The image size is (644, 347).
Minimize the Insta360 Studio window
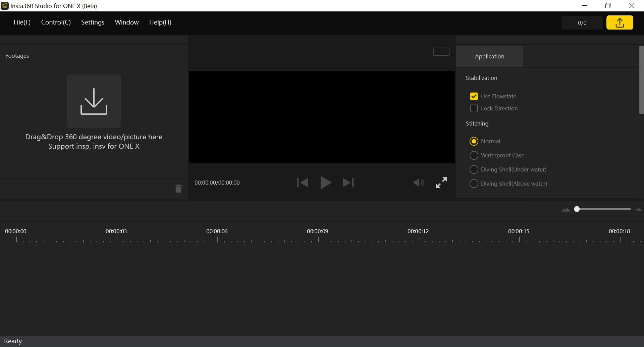tap(585, 6)
